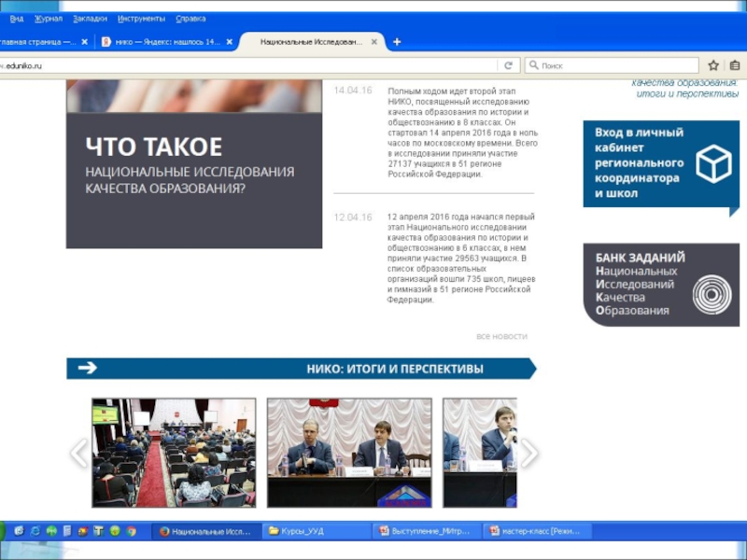Switch to the Yandex нико search tab
The width and height of the screenshot is (747, 560).
(167, 42)
